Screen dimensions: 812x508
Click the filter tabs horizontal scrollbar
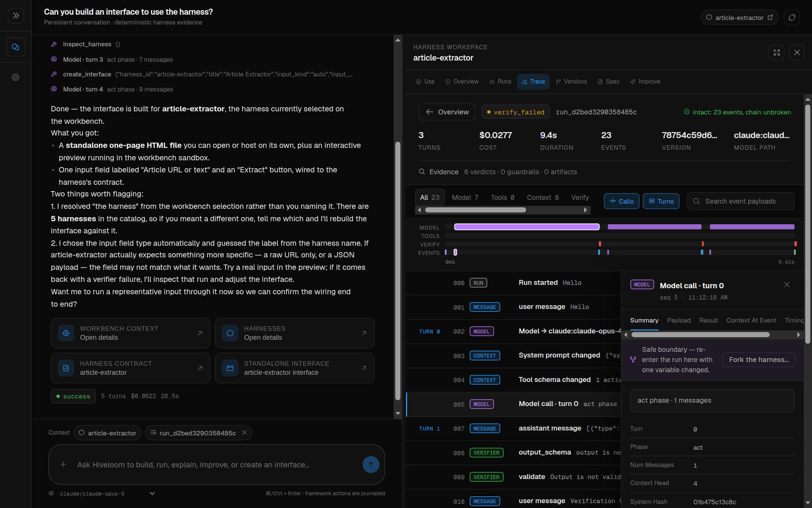(x=475, y=210)
